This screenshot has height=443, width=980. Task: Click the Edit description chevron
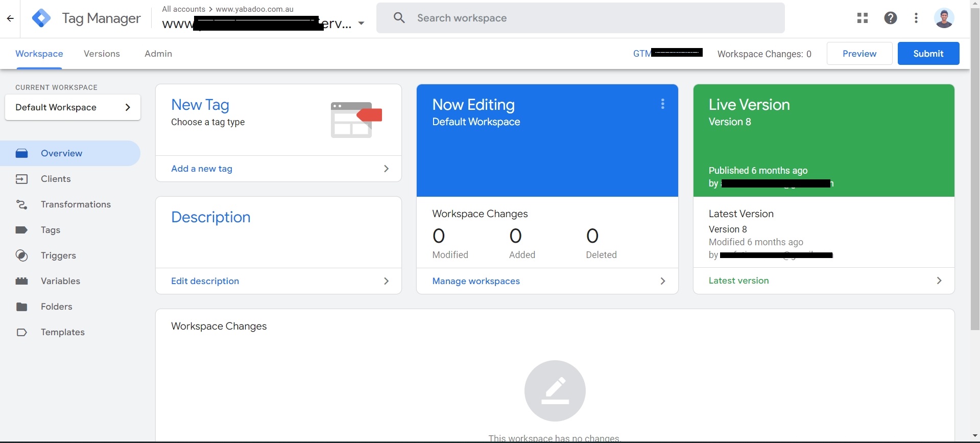point(386,281)
